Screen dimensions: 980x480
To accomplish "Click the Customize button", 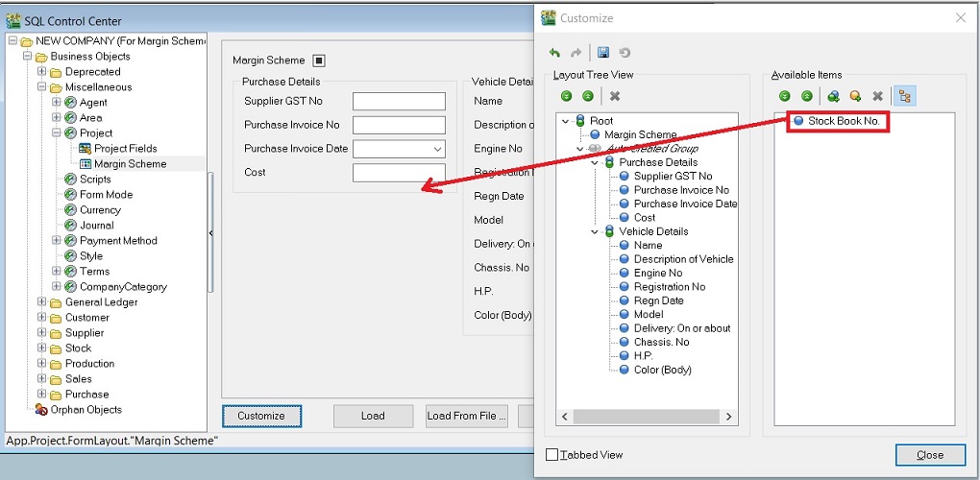I will pos(261,416).
